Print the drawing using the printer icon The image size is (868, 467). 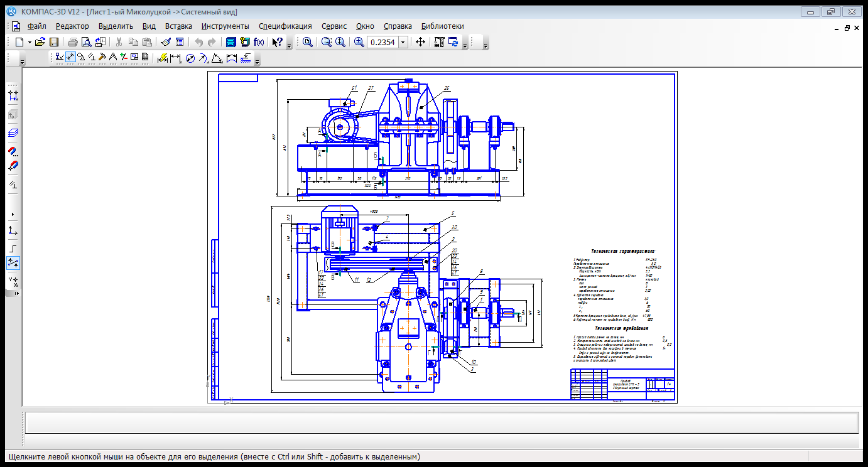coord(73,42)
